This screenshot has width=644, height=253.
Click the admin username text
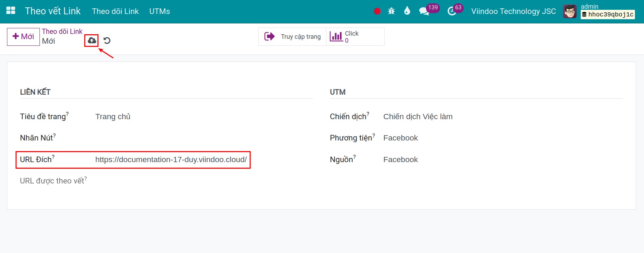pos(589,6)
